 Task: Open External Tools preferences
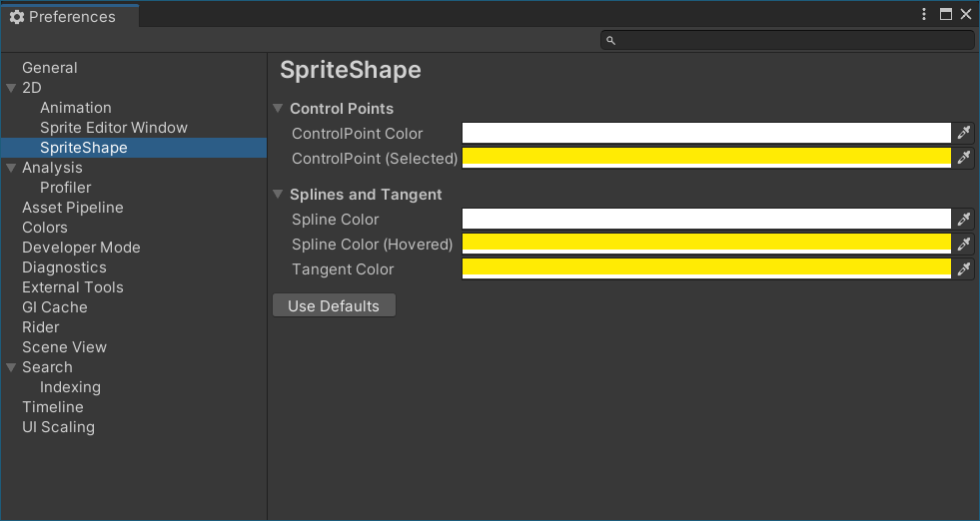point(73,287)
